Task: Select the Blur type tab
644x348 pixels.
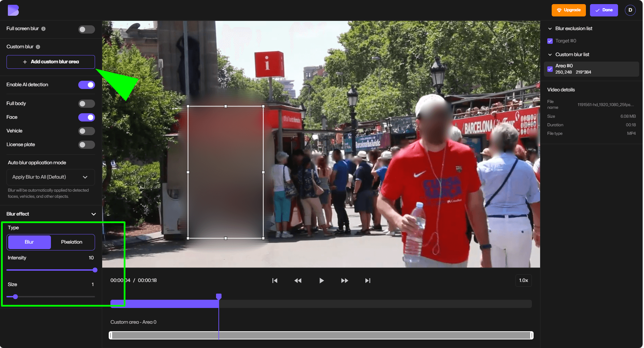Action: (x=29, y=242)
